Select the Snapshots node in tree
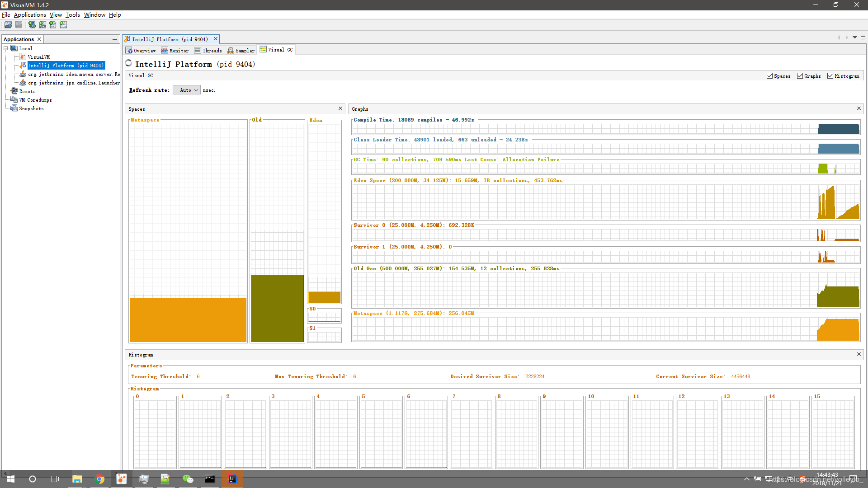 click(x=31, y=108)
